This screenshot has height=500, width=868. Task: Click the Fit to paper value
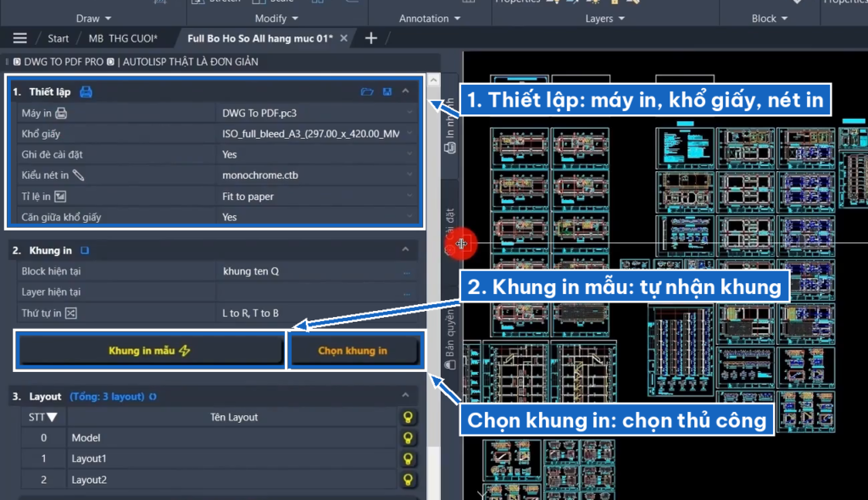click(248, 196)
